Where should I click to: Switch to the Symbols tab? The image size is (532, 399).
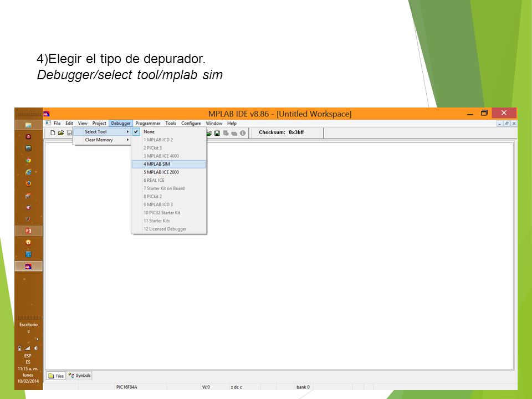(80, 375)
